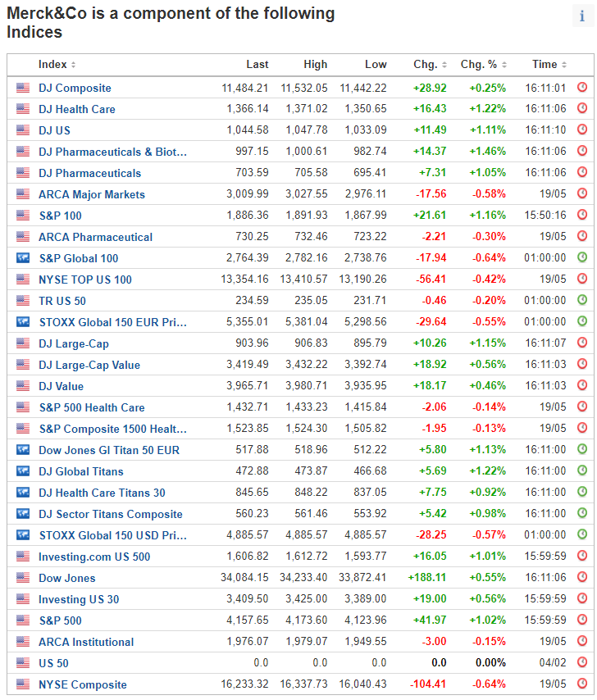Go to ARCA Pharmaceutical index
The height and width of the screenshot is (700, 597).
click(x=95, y=237)
